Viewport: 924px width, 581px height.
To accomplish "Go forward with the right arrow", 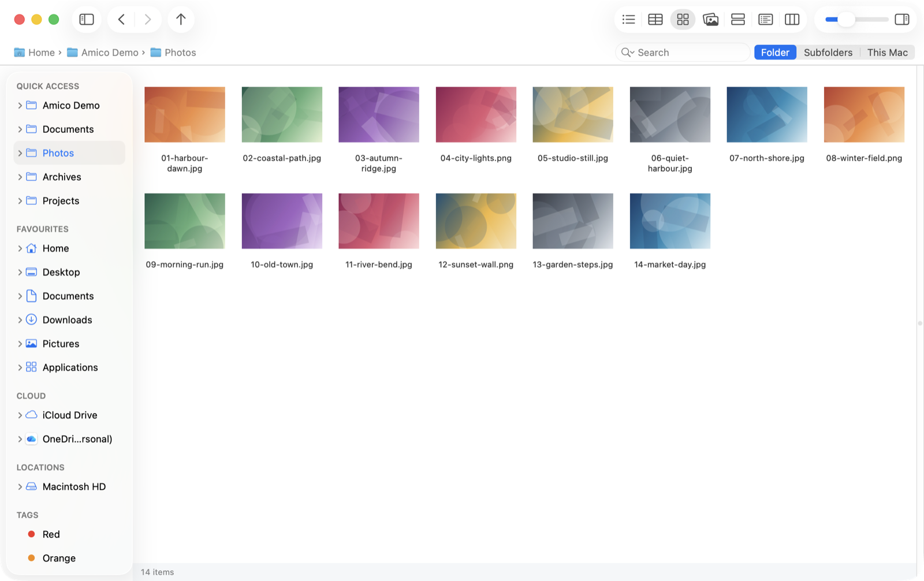I will tap(148, 20).
